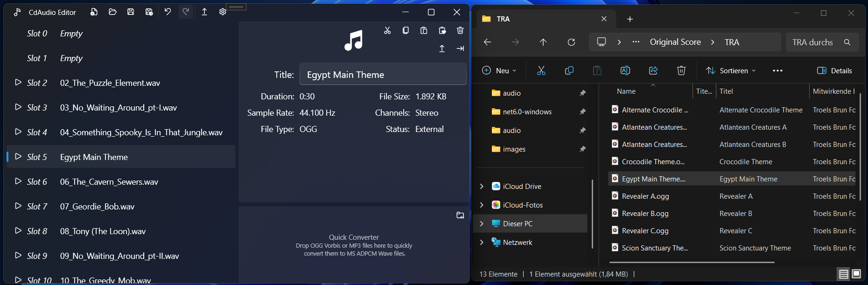
Task: Open chevron after Original Score breadcrumb
Action: [713, 42]
